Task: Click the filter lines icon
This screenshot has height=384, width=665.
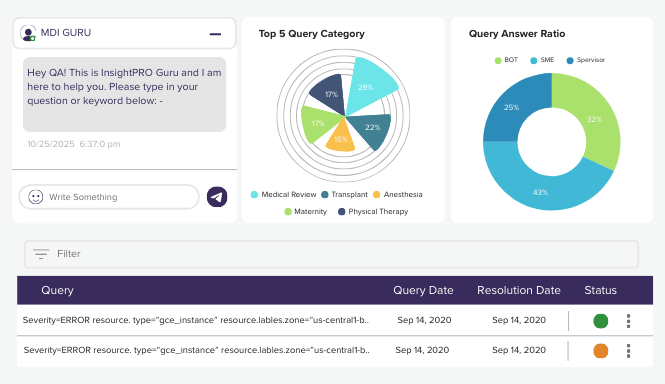Action: click(41, 254)
